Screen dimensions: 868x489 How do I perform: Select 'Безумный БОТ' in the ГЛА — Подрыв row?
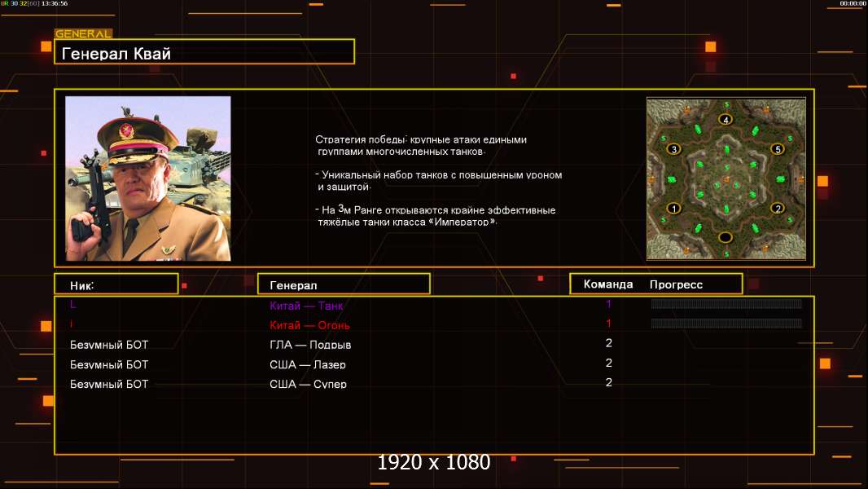point(109,345)
